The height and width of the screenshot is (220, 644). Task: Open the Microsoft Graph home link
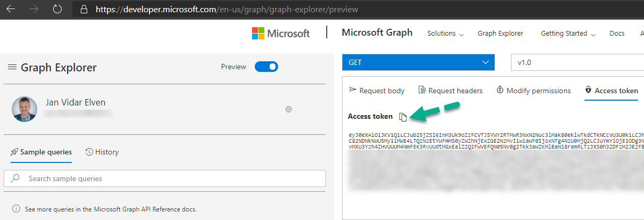(377, 32)
